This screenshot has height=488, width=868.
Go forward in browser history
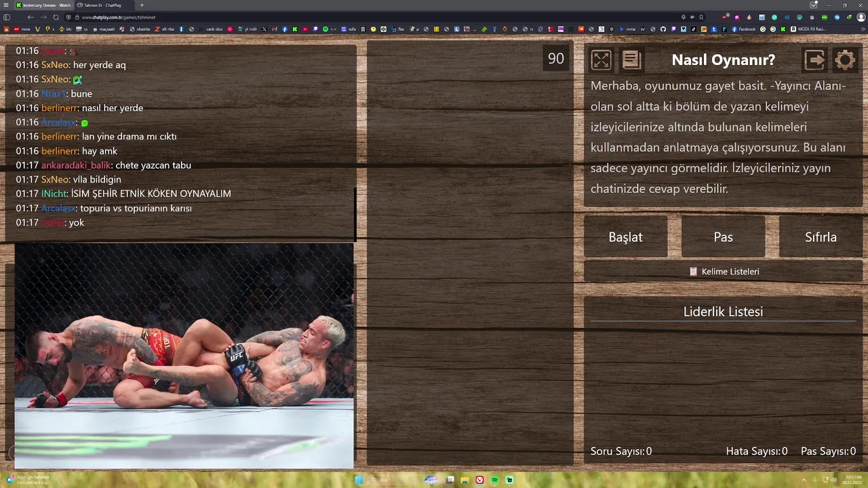(43, 17)
